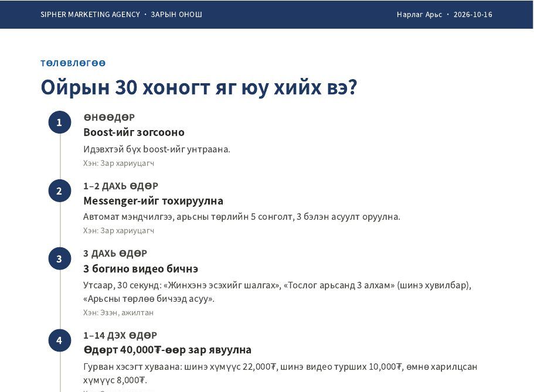Click the header text "ЗАРЫН ОНОШ"
Viewport: 534px width, 392px height.
tap(176, 14)
